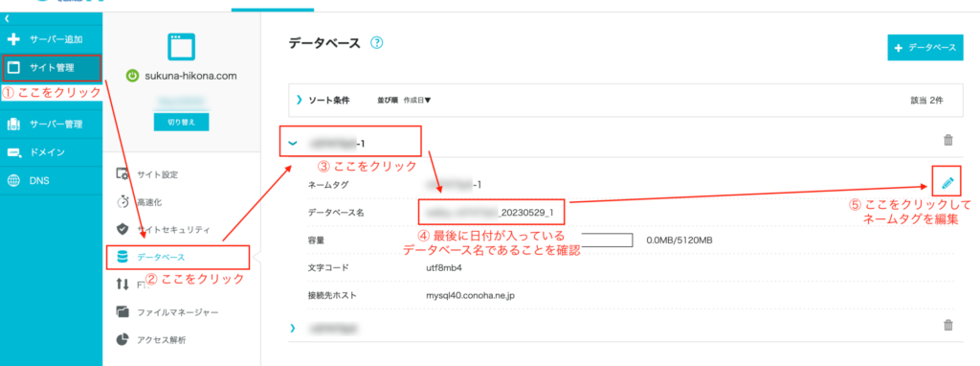Collapse the first database entry ending in -1
This screenshot has height=366, width=980.
292,144
